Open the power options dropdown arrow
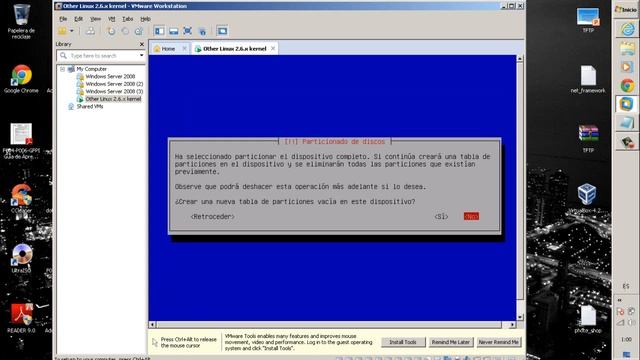The image size is (640, 360). click(71, 31)
